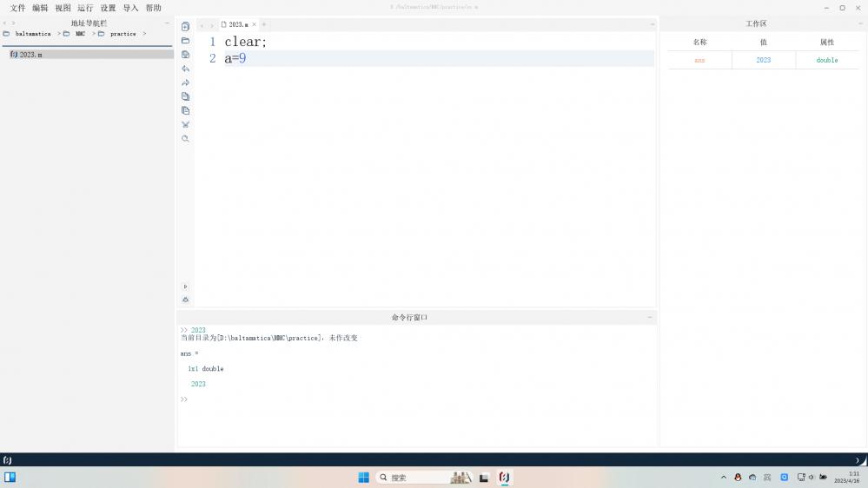Open Windows Start menu on taskbar
The width and height of the screenshot is (868, 488).
click(x=363, y=478)
